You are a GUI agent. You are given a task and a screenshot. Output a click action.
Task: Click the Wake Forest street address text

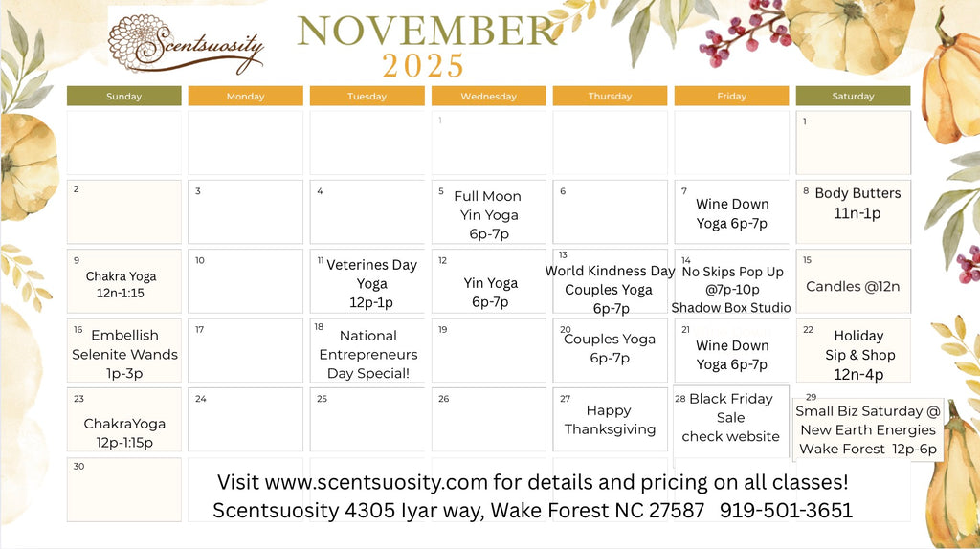coord(462,511)
